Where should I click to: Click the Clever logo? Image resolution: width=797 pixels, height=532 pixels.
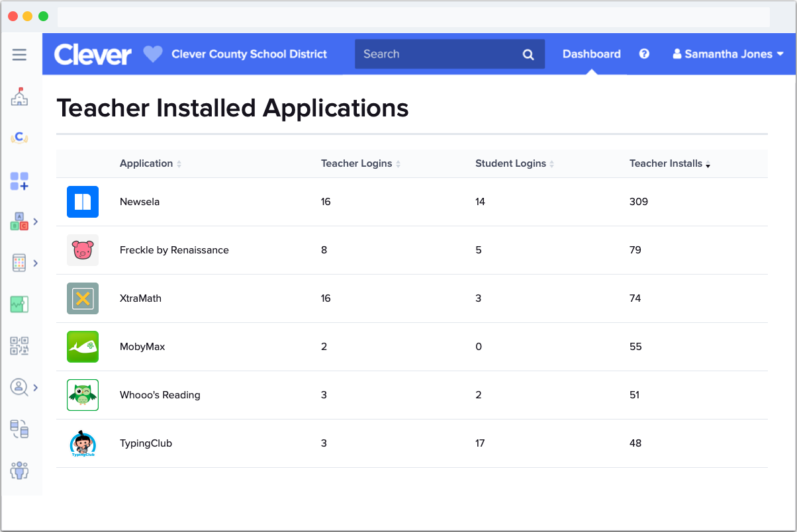coord(93,54)
